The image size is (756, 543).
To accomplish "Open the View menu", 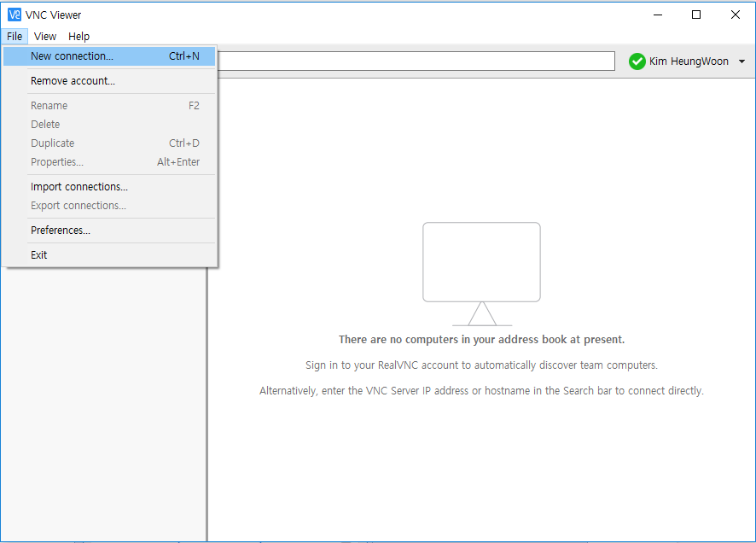I will [x=45, y=36].
